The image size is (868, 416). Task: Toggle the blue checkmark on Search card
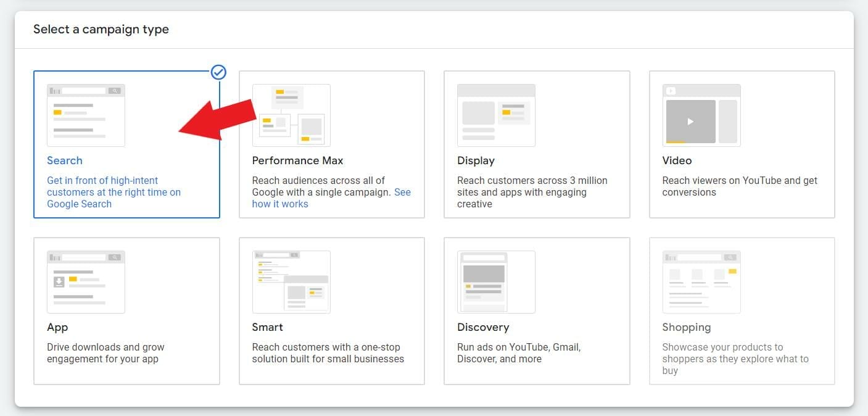pos(218,73)
